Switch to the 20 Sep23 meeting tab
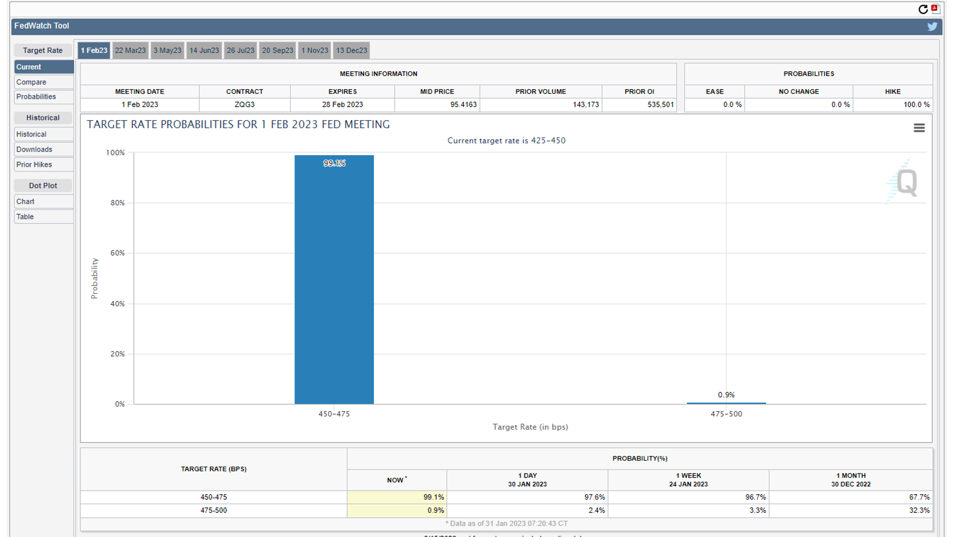The height and width of the screenshot is (537, 980). [278, 50]
